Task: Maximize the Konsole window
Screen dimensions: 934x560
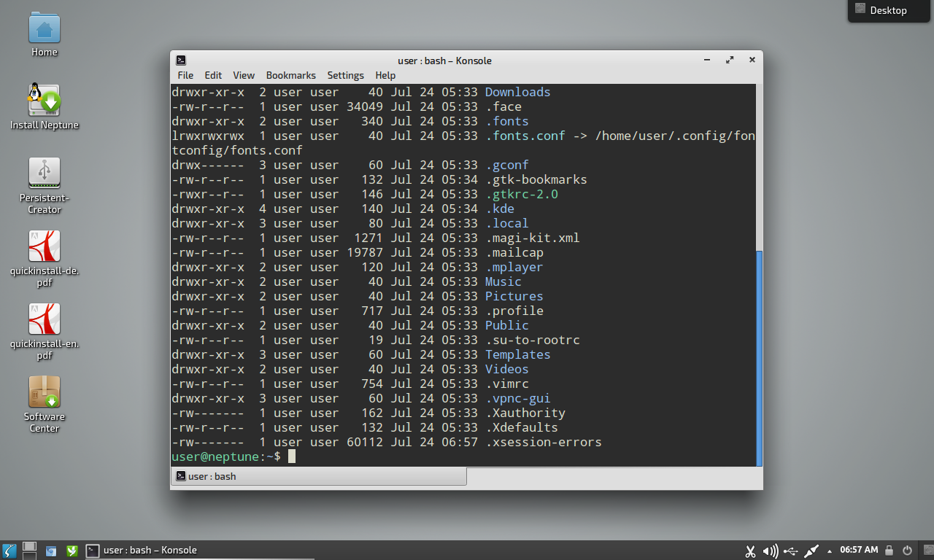Action: pyautogui.click(x=729, y=61)
